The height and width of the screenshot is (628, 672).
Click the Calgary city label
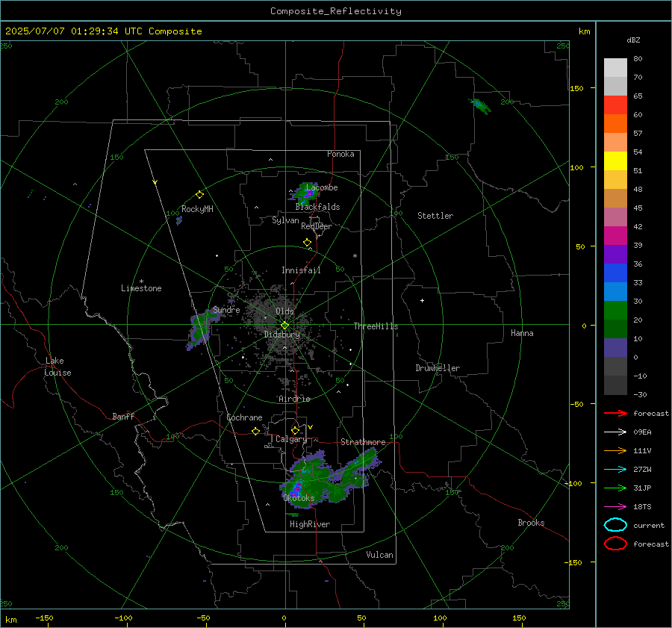coord(291,439)
